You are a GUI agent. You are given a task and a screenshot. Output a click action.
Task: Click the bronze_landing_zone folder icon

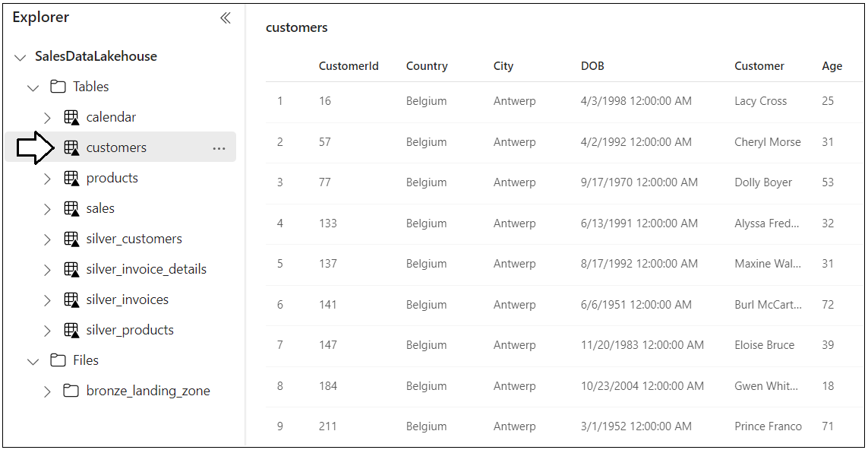click(71, 391)
